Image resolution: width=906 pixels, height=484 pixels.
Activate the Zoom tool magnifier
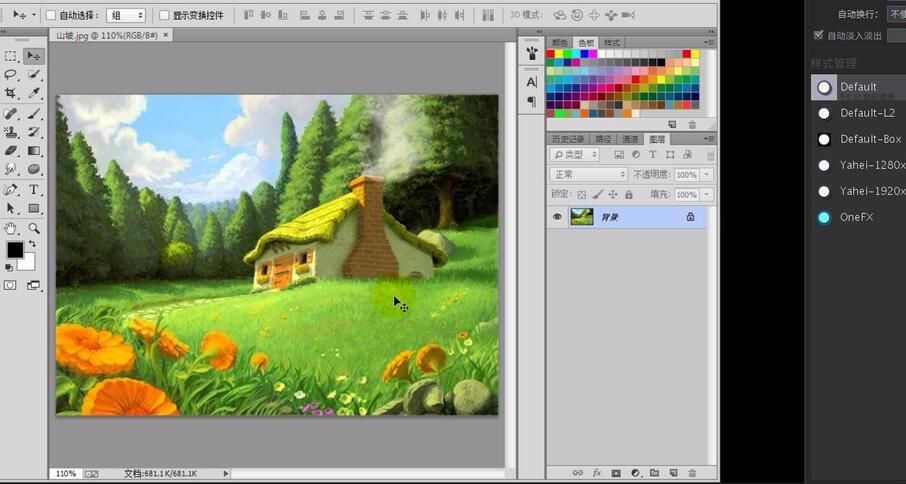[x=34, y=228]
